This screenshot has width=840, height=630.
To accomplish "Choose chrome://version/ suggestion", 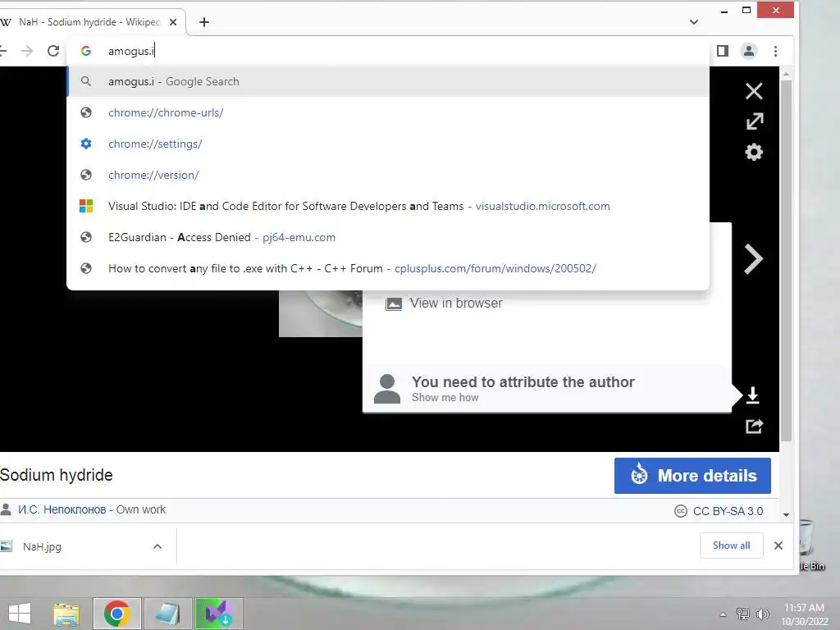I will [388, 175].
